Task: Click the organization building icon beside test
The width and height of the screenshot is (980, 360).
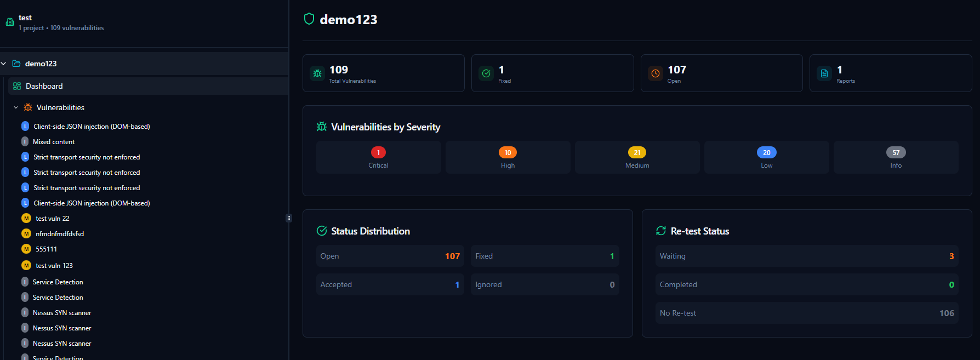Action: point(10,22)
